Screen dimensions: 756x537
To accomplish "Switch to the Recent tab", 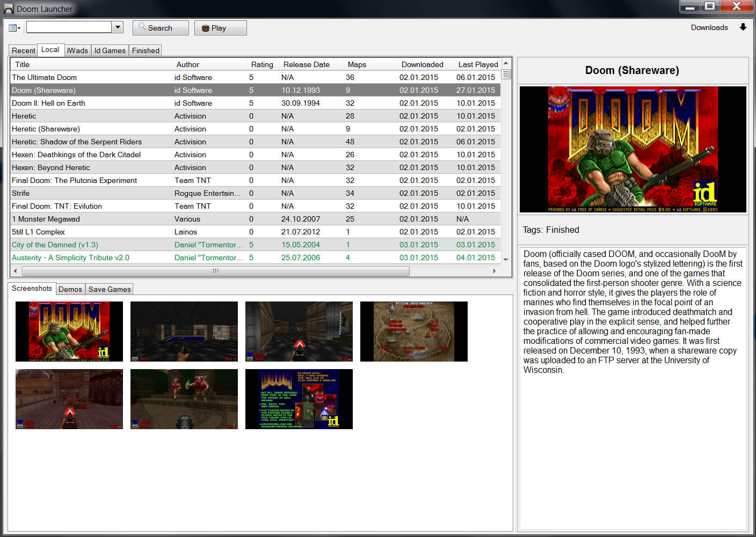I will pos(23,50).
